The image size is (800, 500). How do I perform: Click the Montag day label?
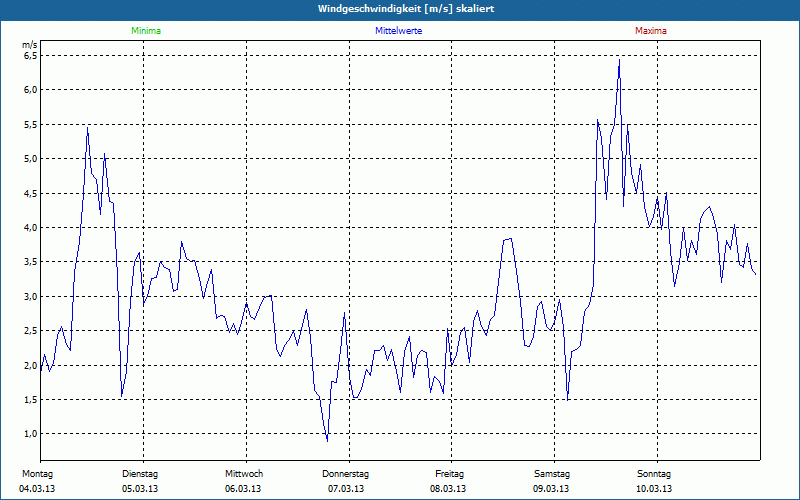[x=37, y=474]
